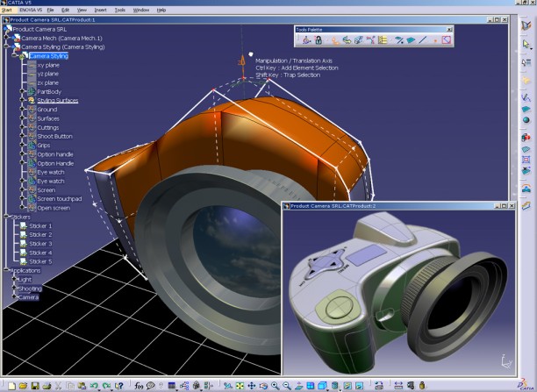537x392 pixels.
Task: Click the What's This help cursor icon
Action: pos(118,386)
